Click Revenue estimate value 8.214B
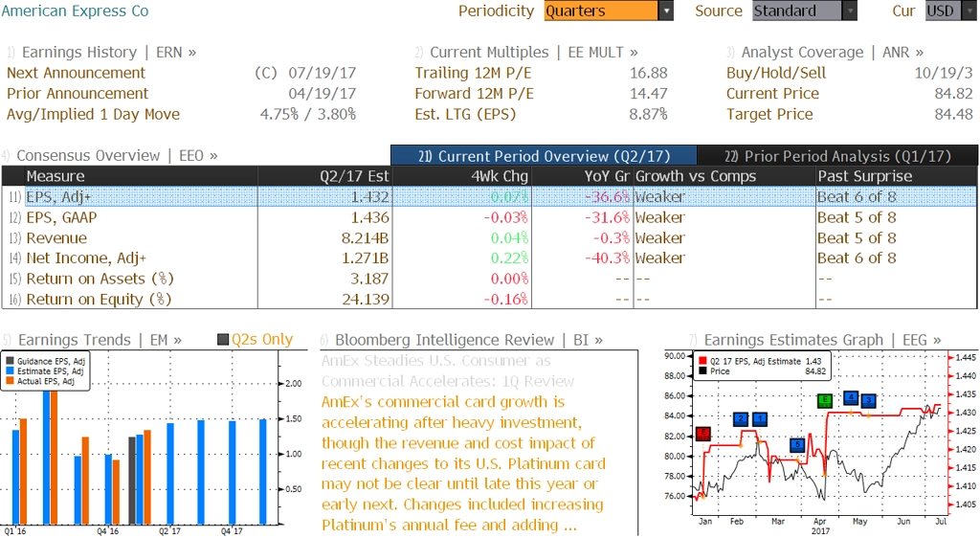This screenshot has height=538, width=980. click(365, 238)
